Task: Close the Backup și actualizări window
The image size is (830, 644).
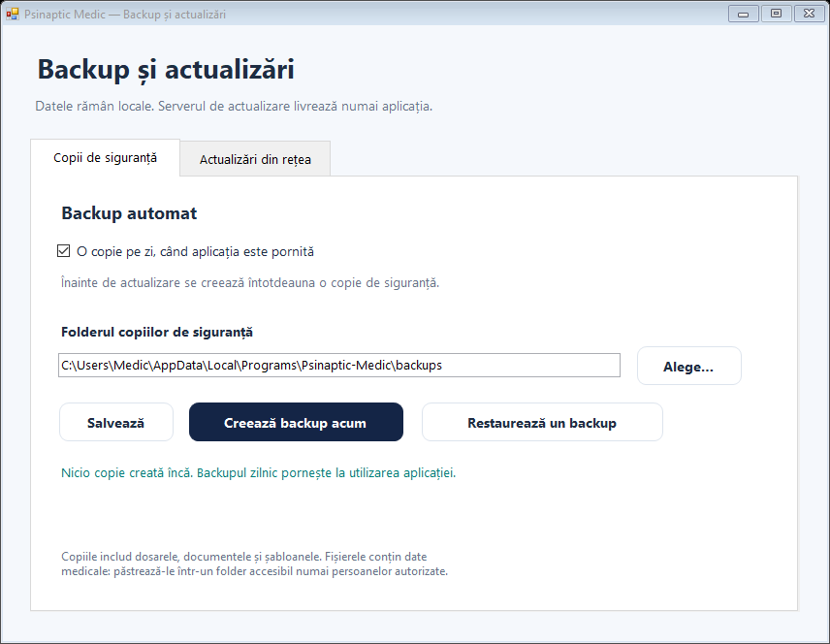Action: [809, 14]
